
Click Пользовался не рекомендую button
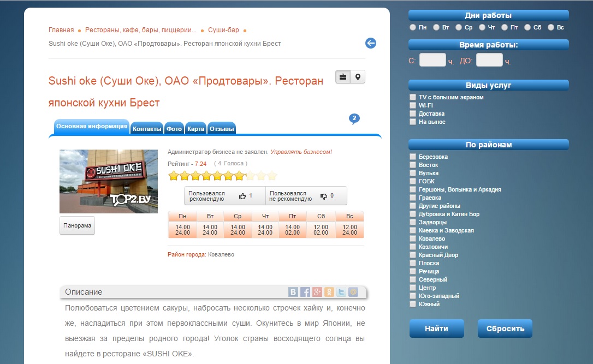coord(306,196)
